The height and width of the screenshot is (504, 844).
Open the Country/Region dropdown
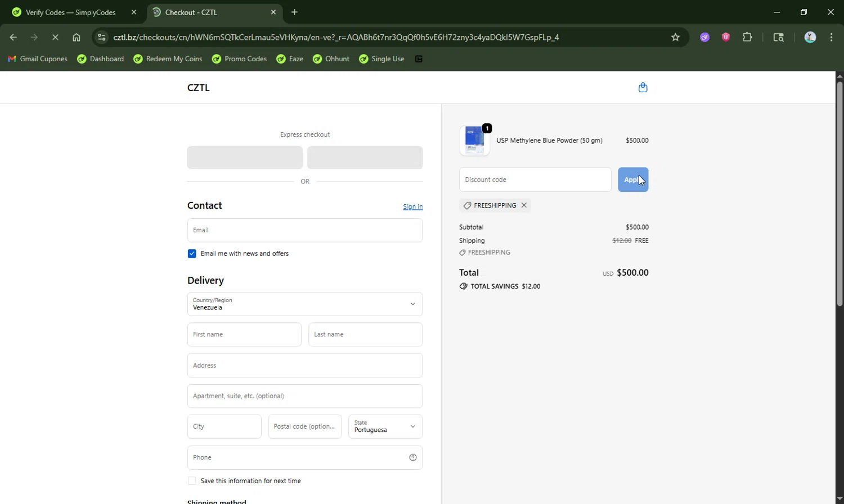click(305, 304)
